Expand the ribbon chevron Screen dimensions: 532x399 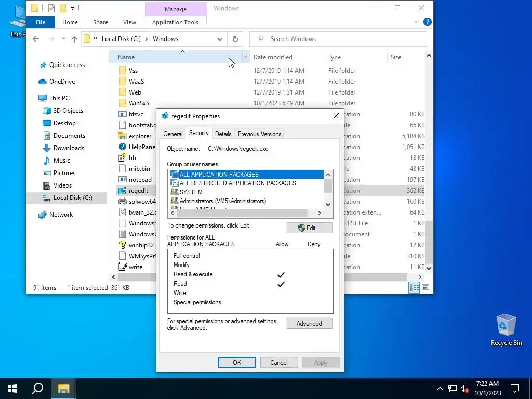click(416, 22)
